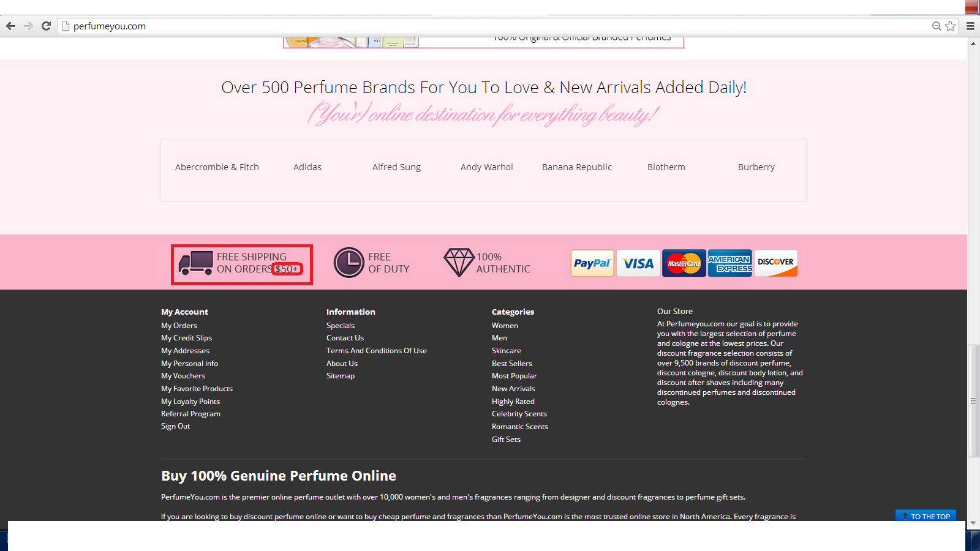Image resolution: width=980 pixels, height=551 pixels.
Task: Open the Abercrombie & Fitch brand
Action: [217, 167]
